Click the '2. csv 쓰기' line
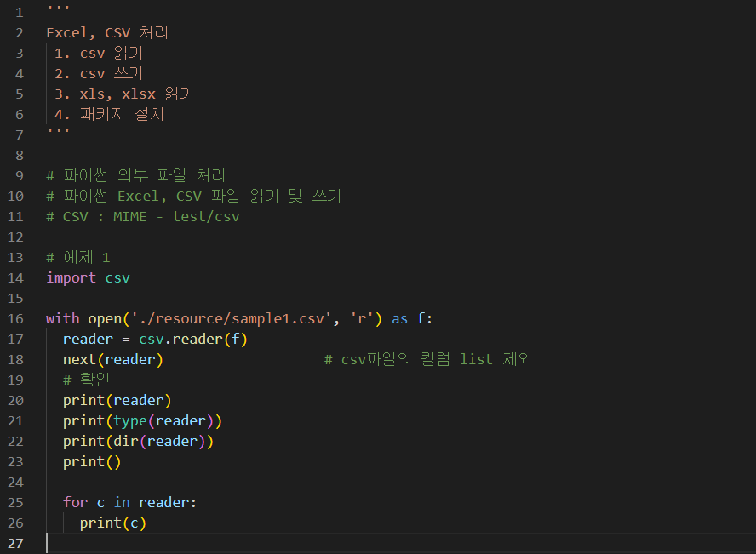 (99, 74)
